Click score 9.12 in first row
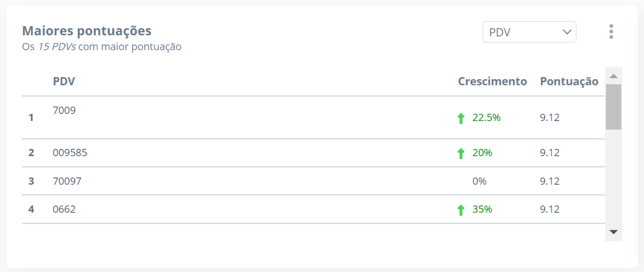Viewport: 644px width, 272px height. (x=550, y=117)
